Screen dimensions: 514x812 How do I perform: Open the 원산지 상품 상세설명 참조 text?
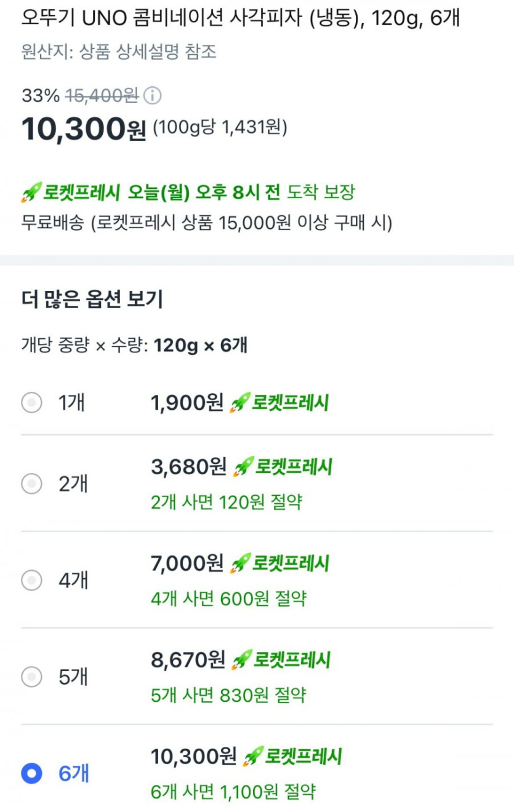click(x=119, y=52)
